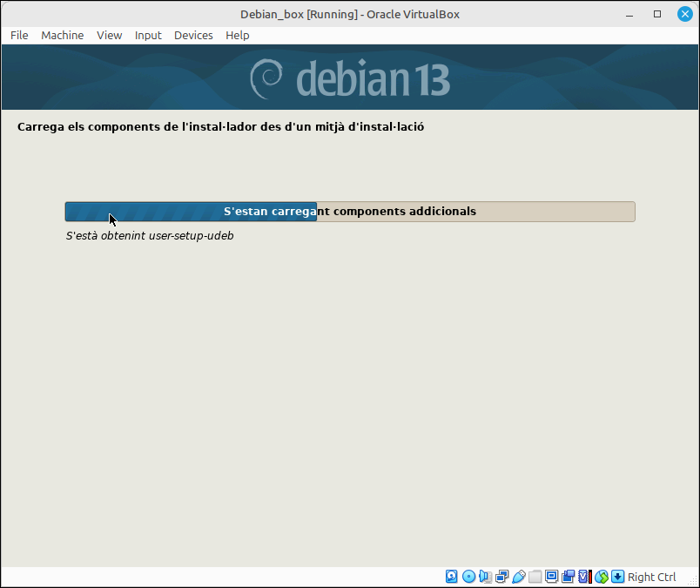Maximize the VirtualBox window
The image size is (700, 588).
(x=657, y=14)
